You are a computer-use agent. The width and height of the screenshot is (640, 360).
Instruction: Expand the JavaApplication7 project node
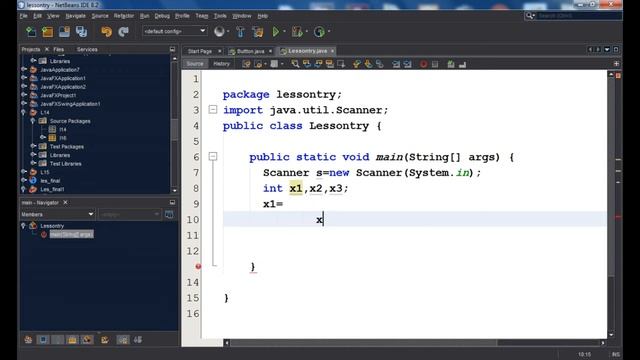24,69
